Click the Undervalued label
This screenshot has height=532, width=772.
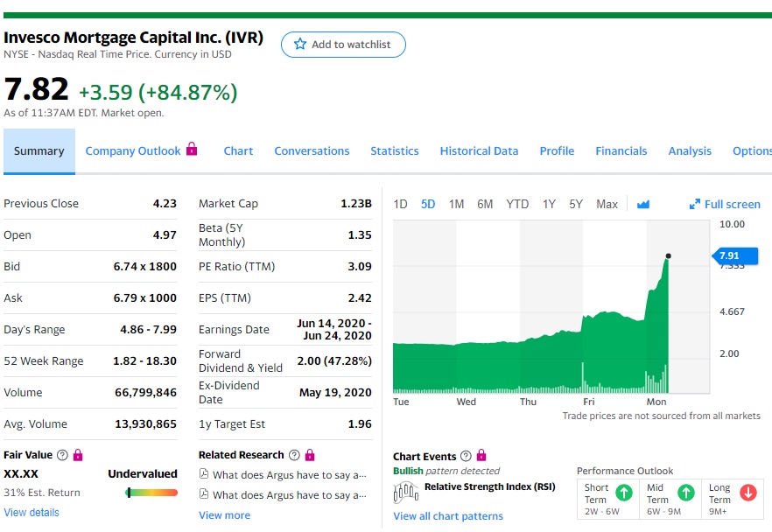143,474
